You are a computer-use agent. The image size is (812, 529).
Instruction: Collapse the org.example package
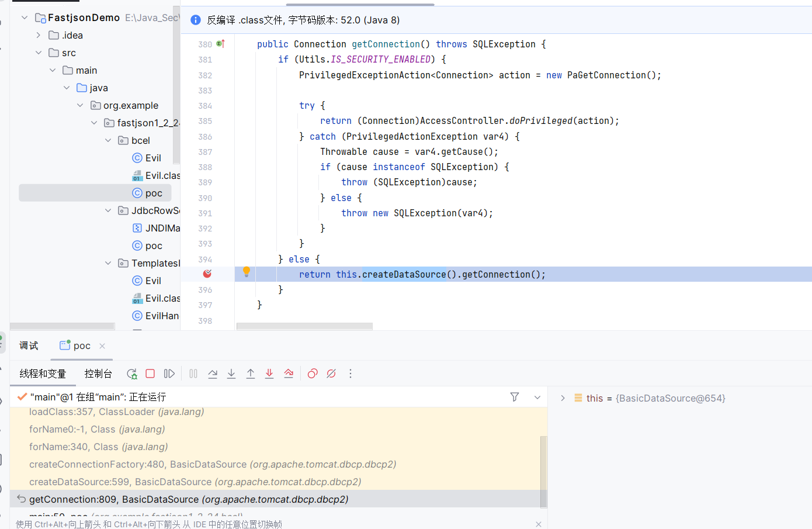[x=80, y=105]
